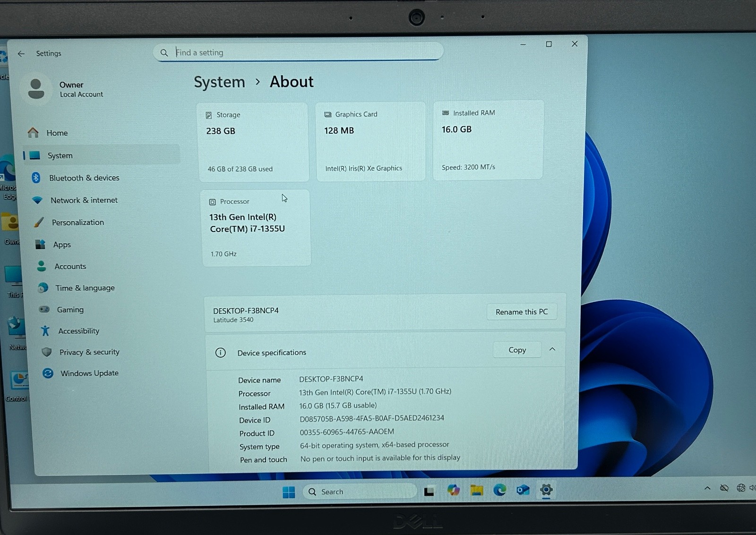Click the Owner Local Account name
Screen dimensions: 756x535
click(81, 89)
